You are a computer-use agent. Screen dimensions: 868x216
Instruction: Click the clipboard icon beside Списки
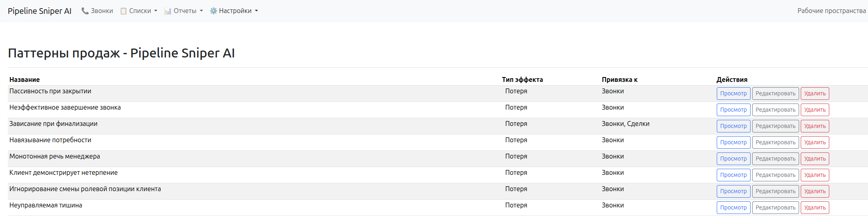(x=124, y=11)
